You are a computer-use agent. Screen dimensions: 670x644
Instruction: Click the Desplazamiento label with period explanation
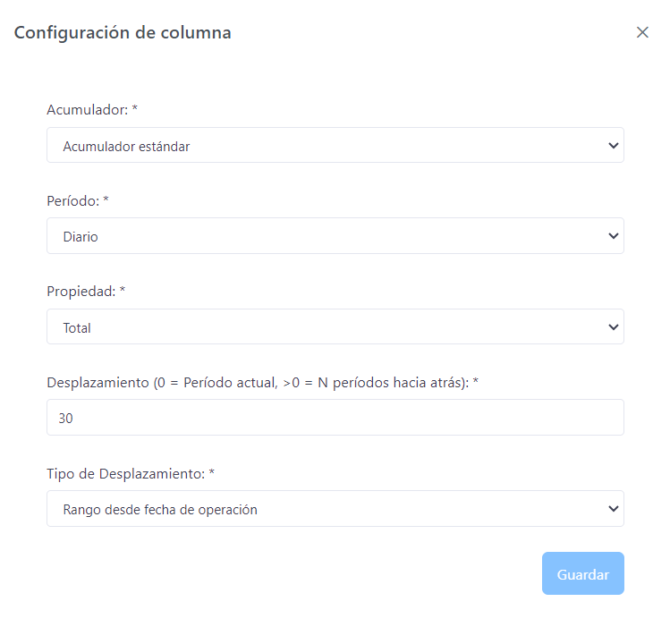click(x=262, y=383)
